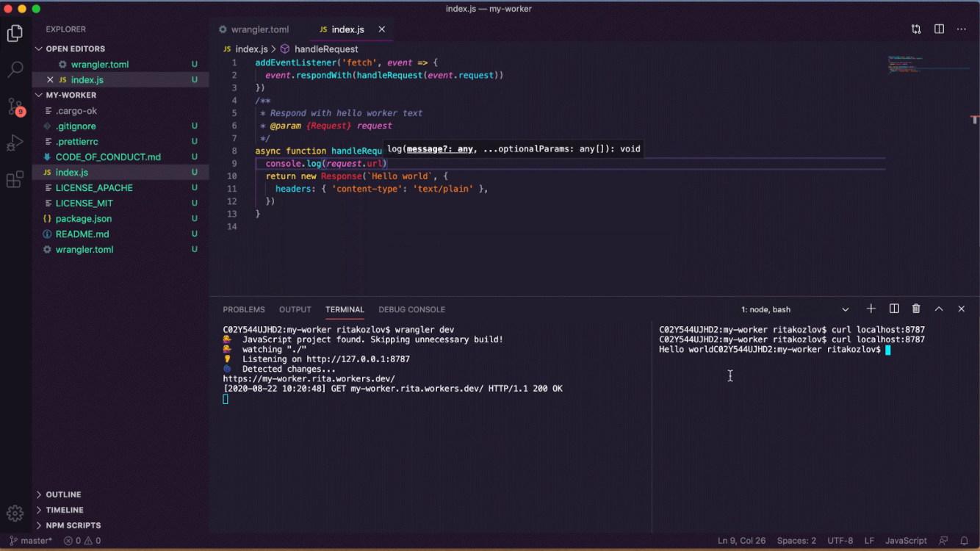
Task: Open the Extensions view
Action: pyautogui.click(x=15, y=180)
